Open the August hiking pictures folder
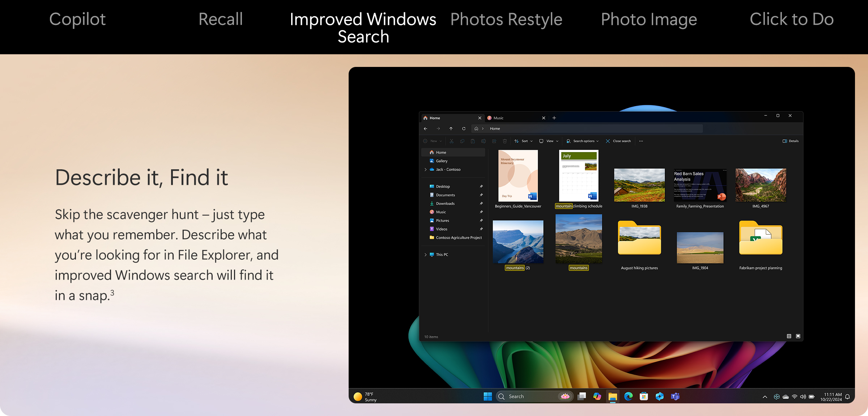Screen dimensions: 868x416 click(639, 245)
